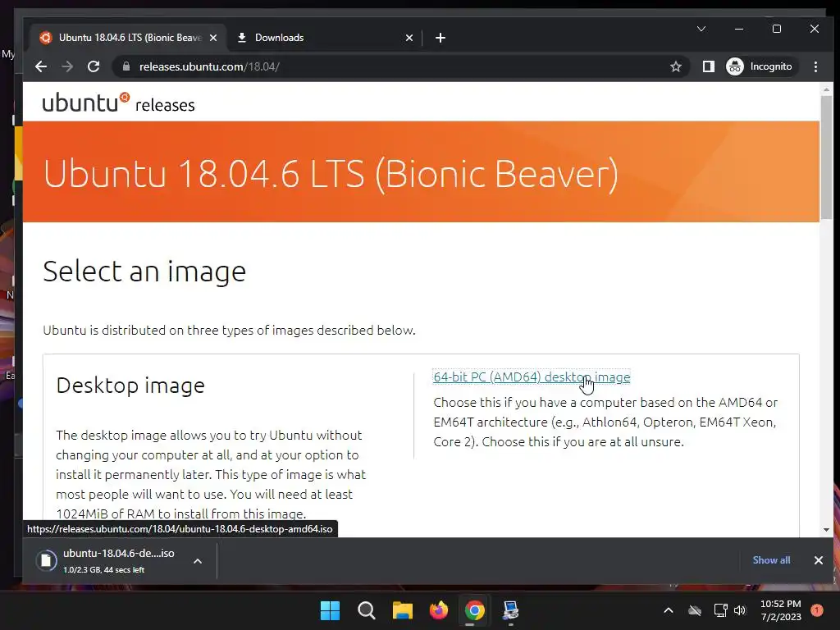
Task: Open the side panel icon
Action: 708,66
